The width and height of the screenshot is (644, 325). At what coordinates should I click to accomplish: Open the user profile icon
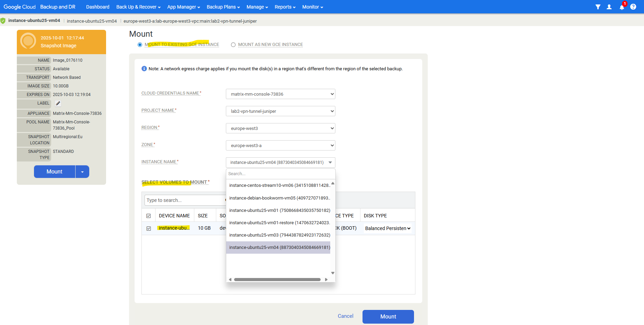(609, 7)
